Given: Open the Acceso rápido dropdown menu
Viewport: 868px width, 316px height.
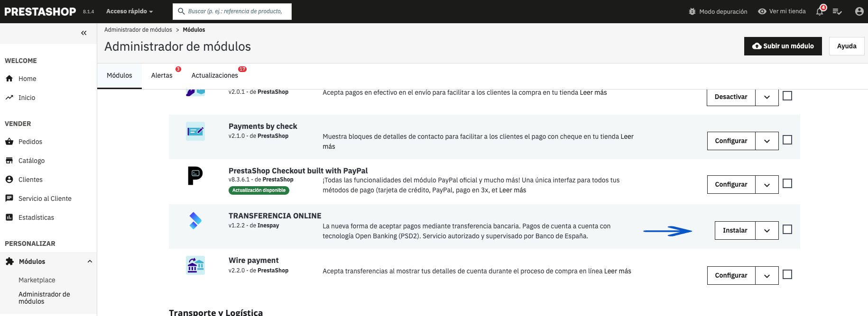Looking at the screenshot, I should pos(129,11).
